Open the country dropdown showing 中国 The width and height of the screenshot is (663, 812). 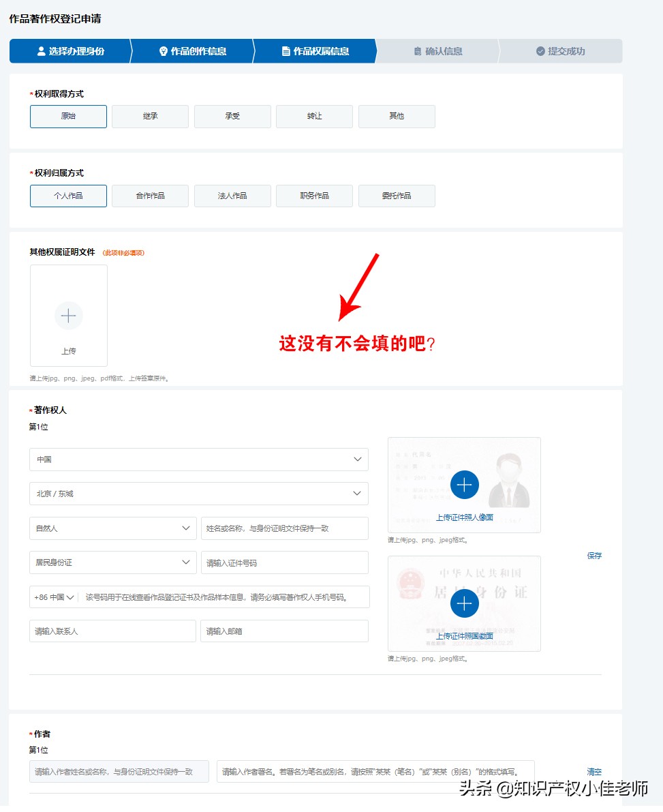198,459
